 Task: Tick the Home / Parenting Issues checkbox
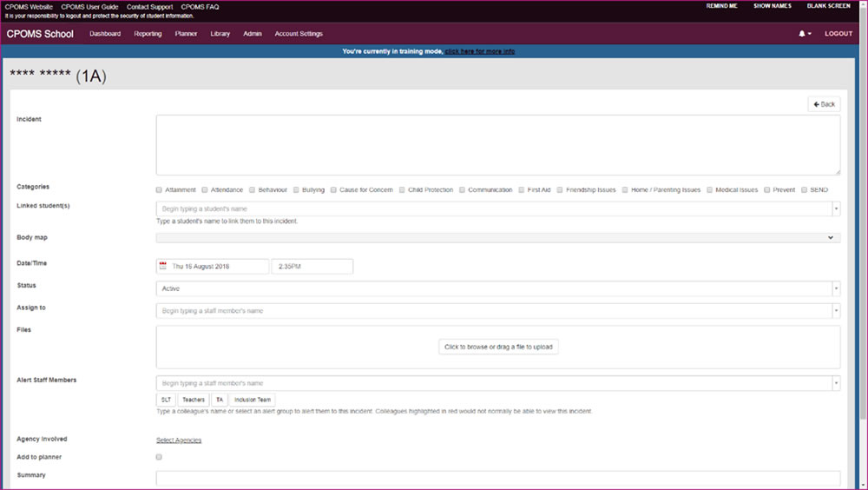coord(625,189)
